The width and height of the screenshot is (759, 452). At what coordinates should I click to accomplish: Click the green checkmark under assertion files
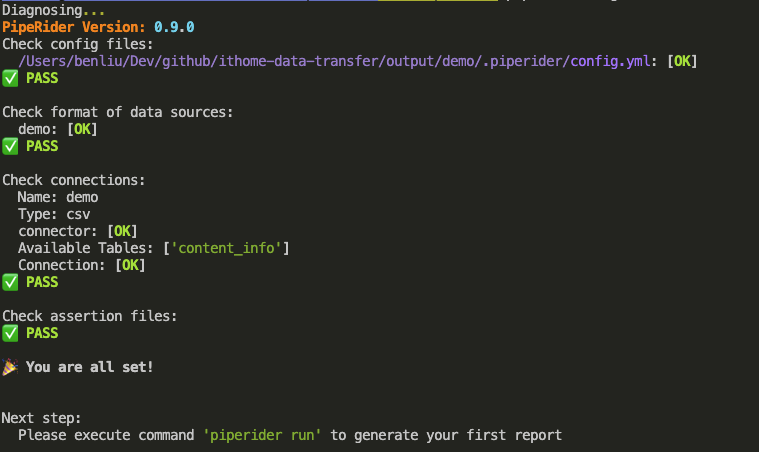[10, 333]
